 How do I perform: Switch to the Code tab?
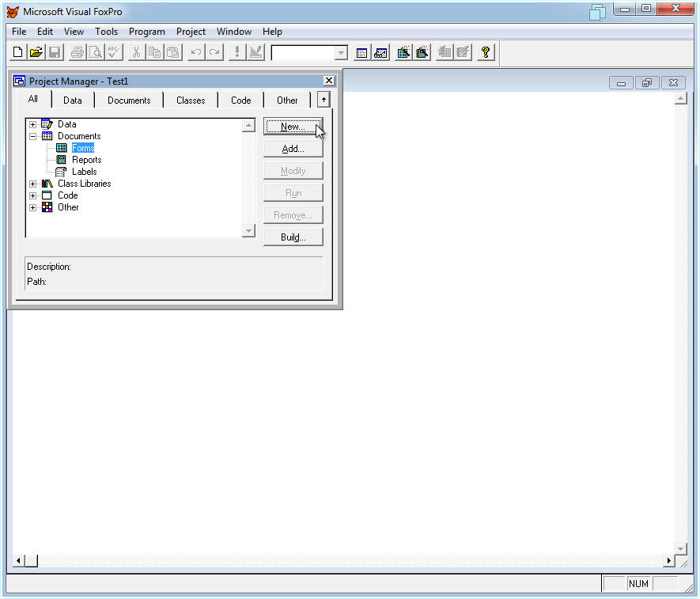click(x=241, y=100)
